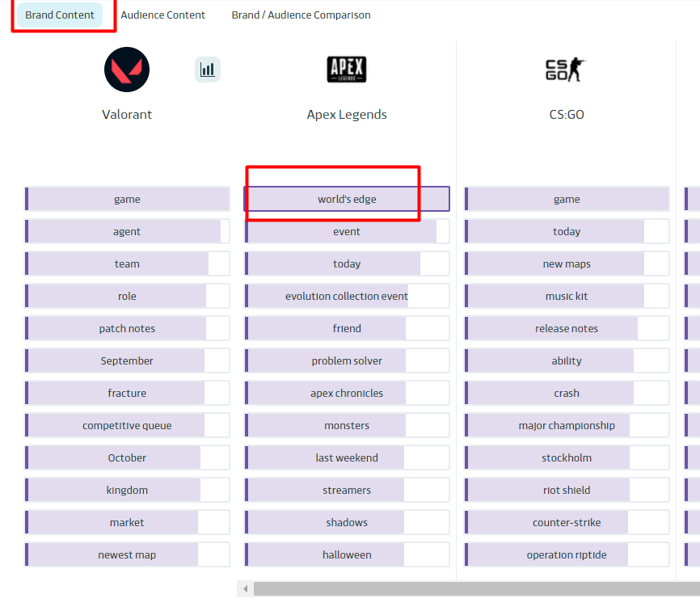700x607 pixels.
Task: Click the "friend" keyword bar
Action: pyautogui.click(x=347, y=328)
